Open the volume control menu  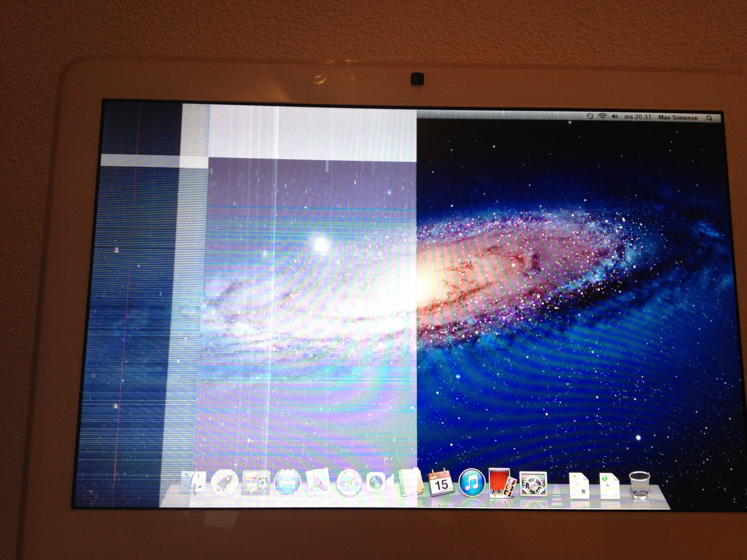point(615,117)
